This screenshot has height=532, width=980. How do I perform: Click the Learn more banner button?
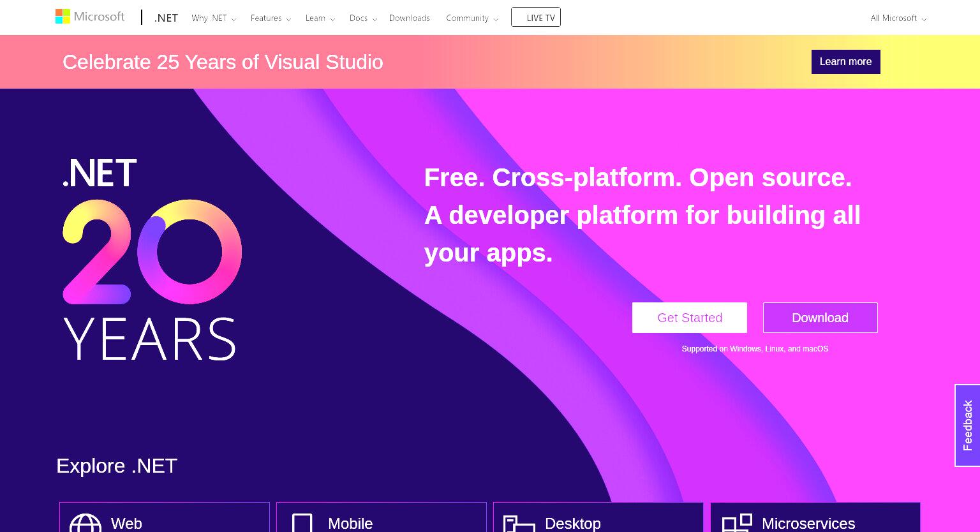845,62
